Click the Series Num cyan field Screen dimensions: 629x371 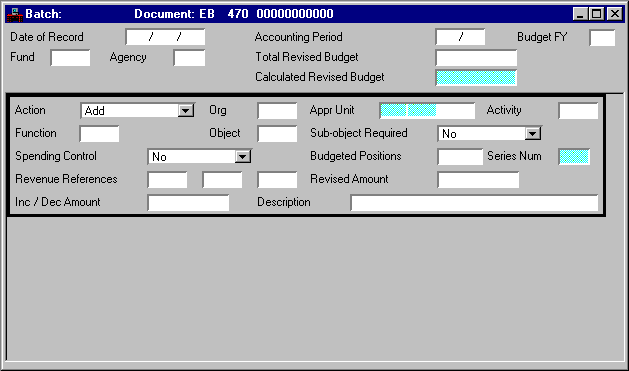(x=574, y=156)
